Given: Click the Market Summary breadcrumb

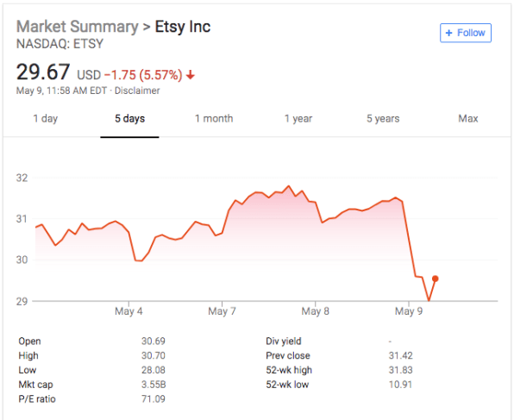Looking at the screenshot, I should pyautogui.click(x=78, y=27).
